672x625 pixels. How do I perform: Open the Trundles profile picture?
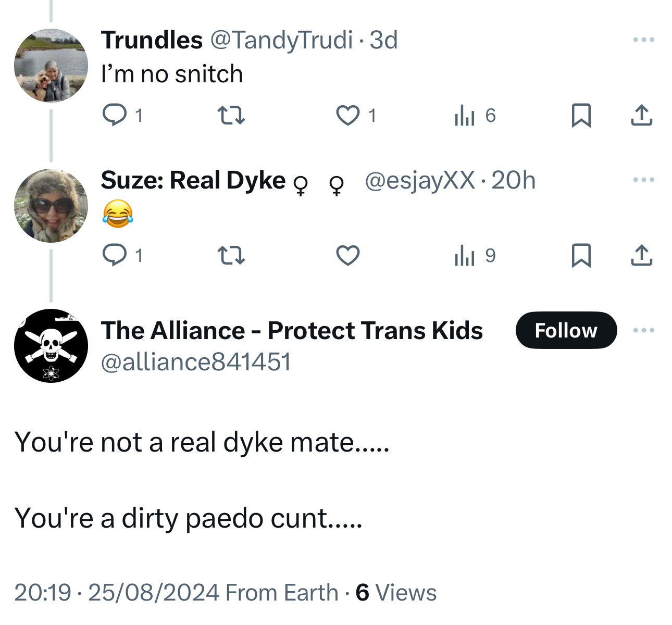tap(51, 66)
